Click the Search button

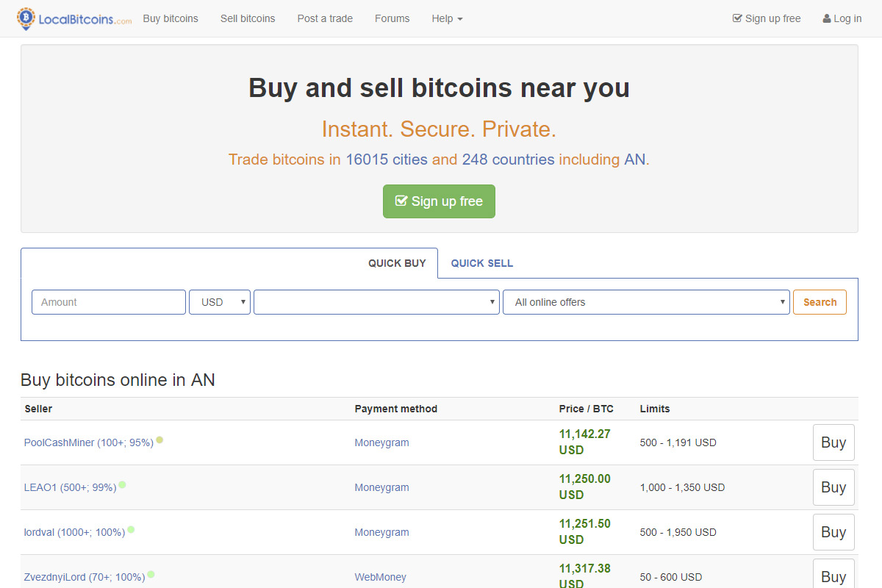[x=820, y=302]
